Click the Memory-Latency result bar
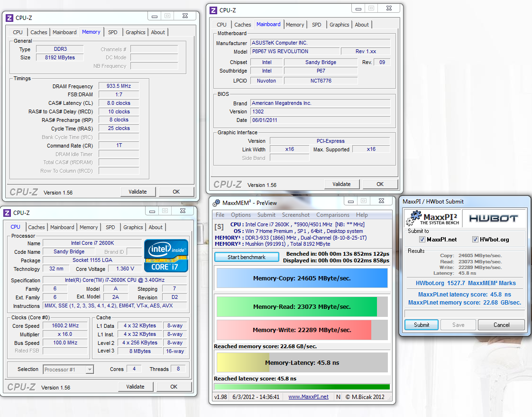The image size is (532, 417). click(302, 362)
